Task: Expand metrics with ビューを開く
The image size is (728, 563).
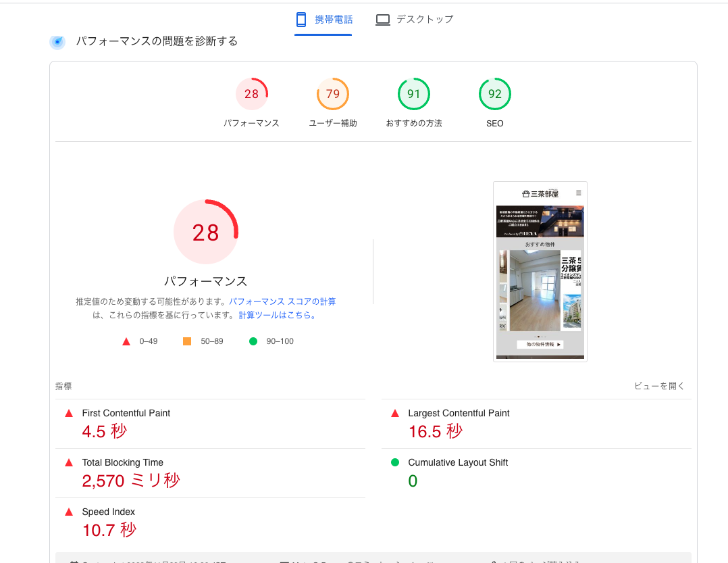Action: pos(659,386)
